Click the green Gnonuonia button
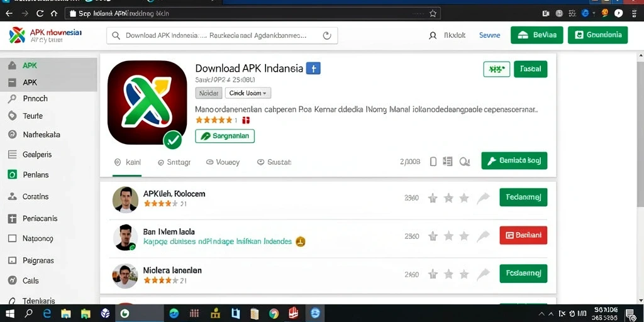Image resolution: width=644 pixels, height=322 pixels. pyautogui.click(x=597, y=35)
